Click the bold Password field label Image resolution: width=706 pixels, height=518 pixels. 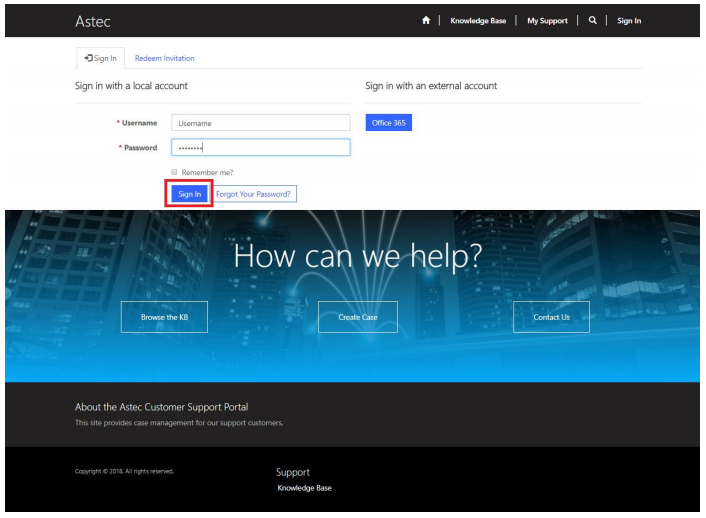click(139, 148)
